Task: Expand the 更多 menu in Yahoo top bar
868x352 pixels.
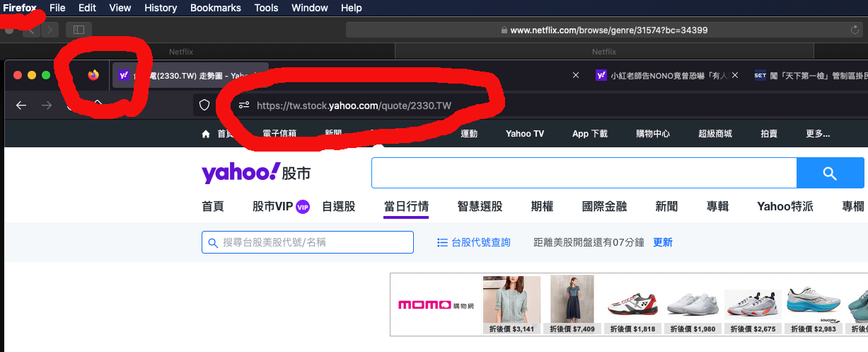Action: pyautogui.click(x=818, y=134)
